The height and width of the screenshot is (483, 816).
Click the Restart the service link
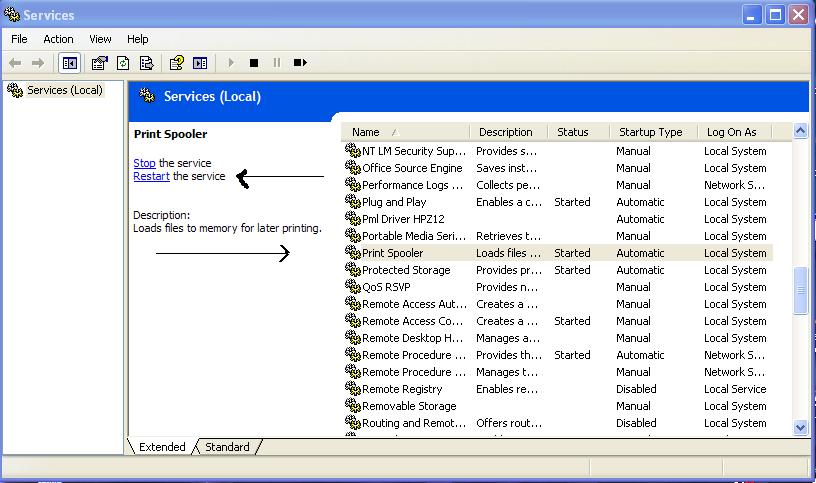[151, 176]
